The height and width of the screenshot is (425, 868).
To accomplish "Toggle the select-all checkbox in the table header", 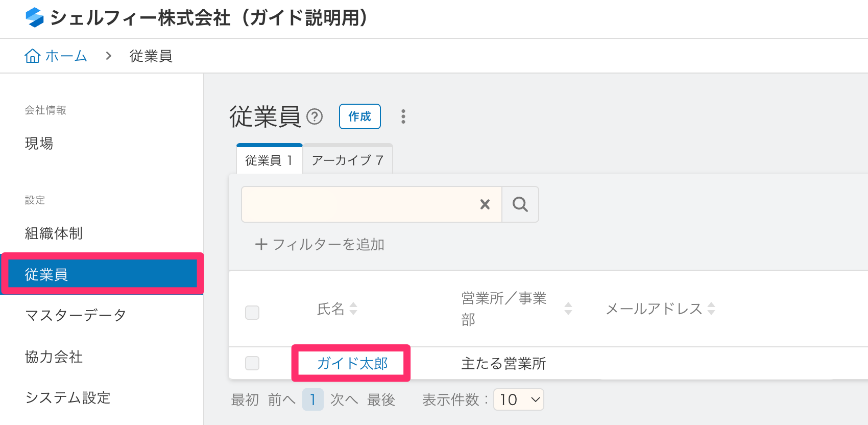I will point(252,312).
